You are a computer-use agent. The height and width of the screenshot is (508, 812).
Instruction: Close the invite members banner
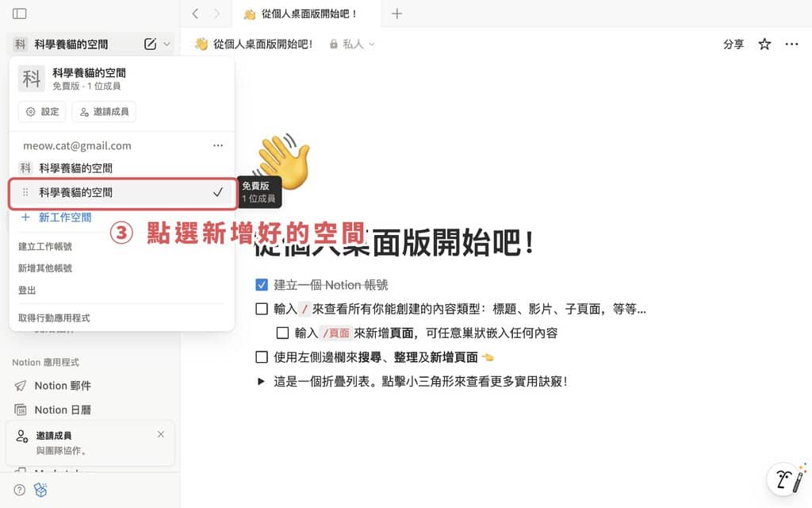pos(161,434)
